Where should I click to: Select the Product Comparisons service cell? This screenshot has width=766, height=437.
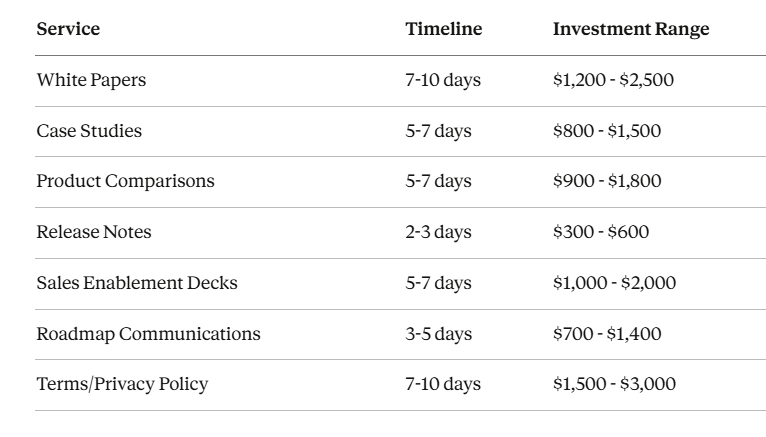(x=125, y=181)
